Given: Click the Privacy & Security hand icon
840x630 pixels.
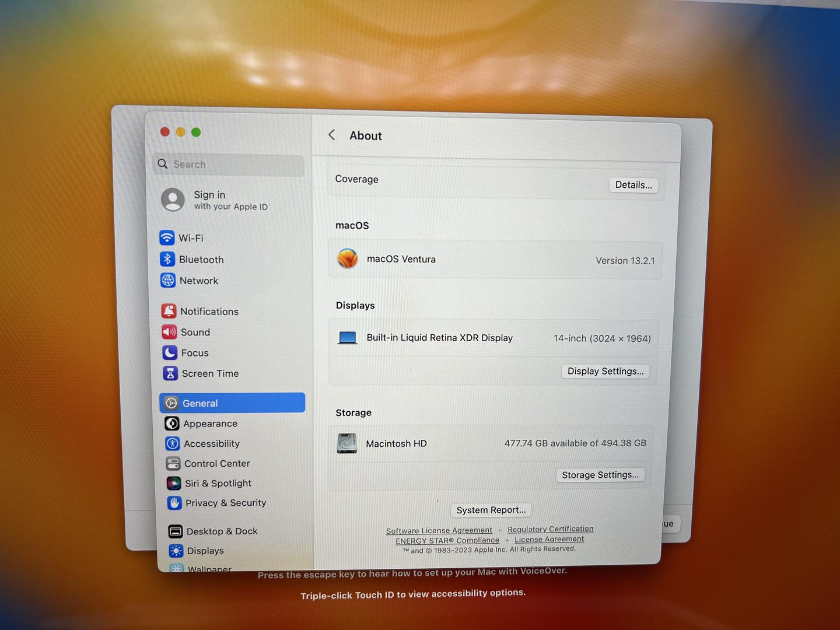Looking at the screenshot, I should pyautogui.click(x=174, y=503).
